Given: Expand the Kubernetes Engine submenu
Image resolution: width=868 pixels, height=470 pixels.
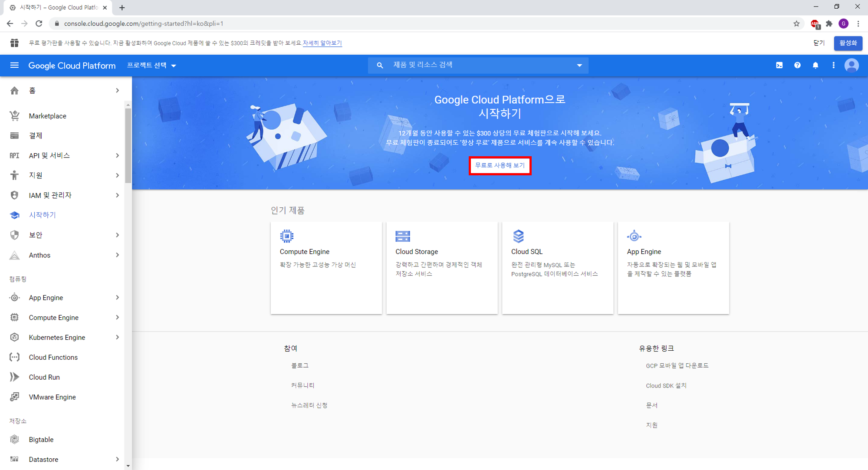Looking at the screenshot, I should point(117,337).
